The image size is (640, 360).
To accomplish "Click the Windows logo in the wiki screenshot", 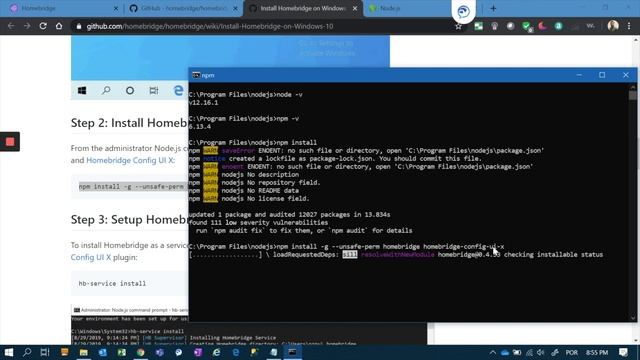I will tap(82, 90).
